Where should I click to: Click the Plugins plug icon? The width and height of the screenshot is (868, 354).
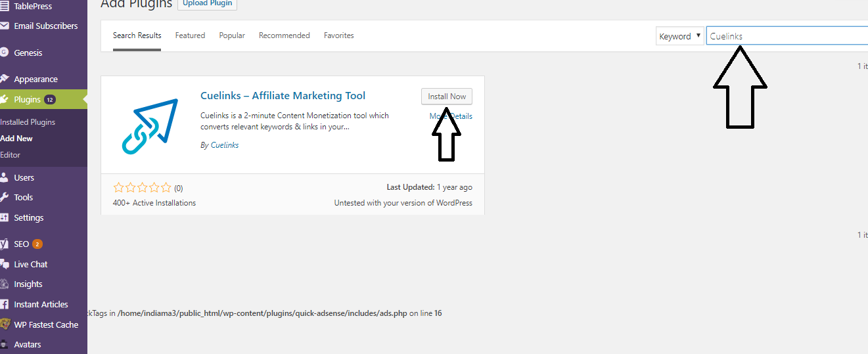pos(4,100)
